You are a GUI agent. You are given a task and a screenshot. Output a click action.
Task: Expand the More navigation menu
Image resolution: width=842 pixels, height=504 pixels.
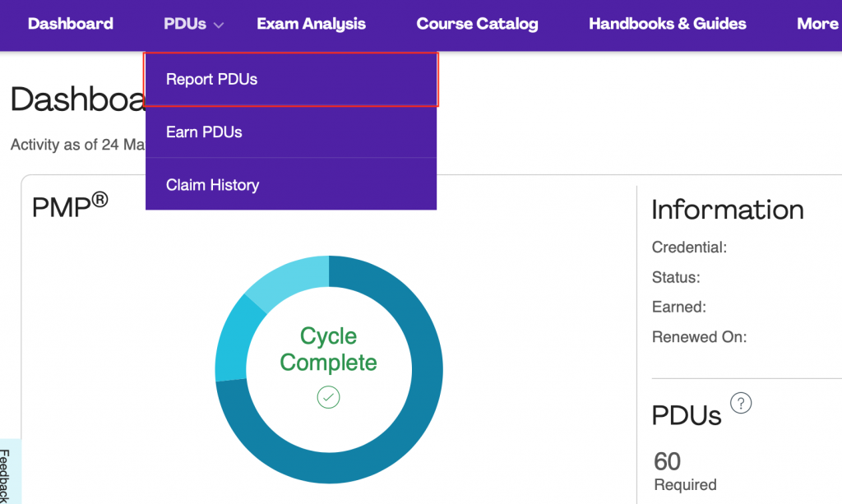coord(817,24)
